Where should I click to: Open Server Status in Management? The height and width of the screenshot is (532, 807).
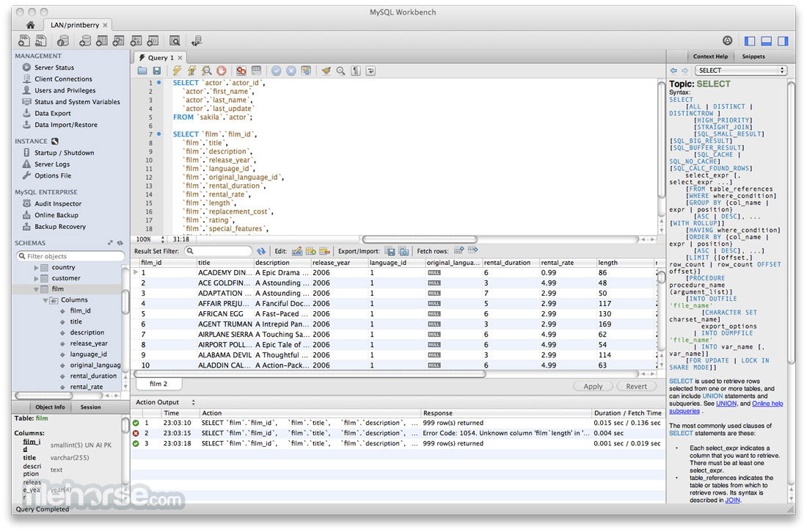54,68
